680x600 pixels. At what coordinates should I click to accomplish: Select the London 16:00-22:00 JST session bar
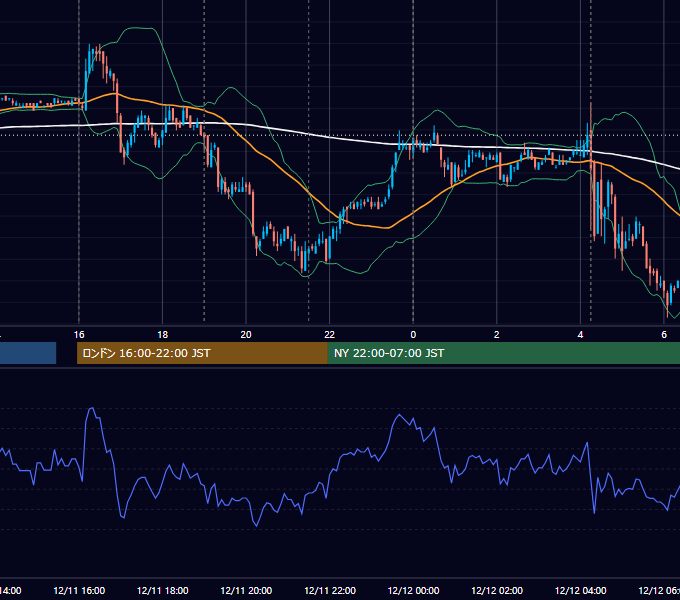point(202,353)
